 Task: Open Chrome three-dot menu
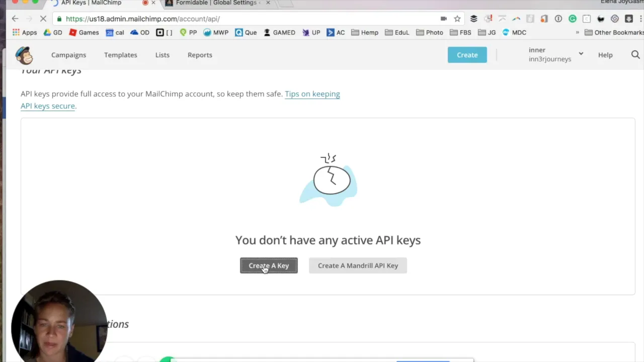641,19
